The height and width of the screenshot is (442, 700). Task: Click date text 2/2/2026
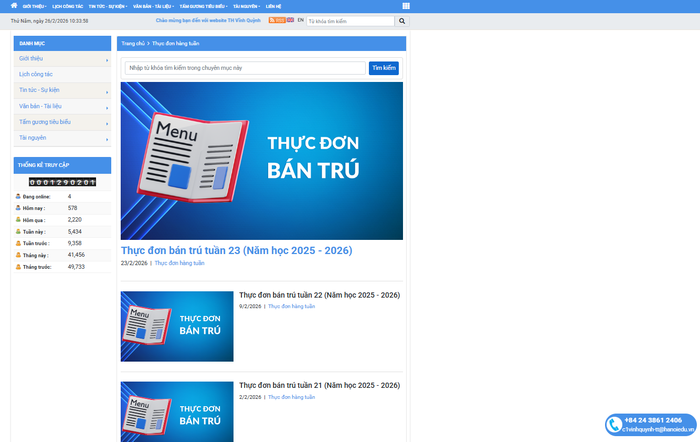pyautogui.click(x=250, y=397)
